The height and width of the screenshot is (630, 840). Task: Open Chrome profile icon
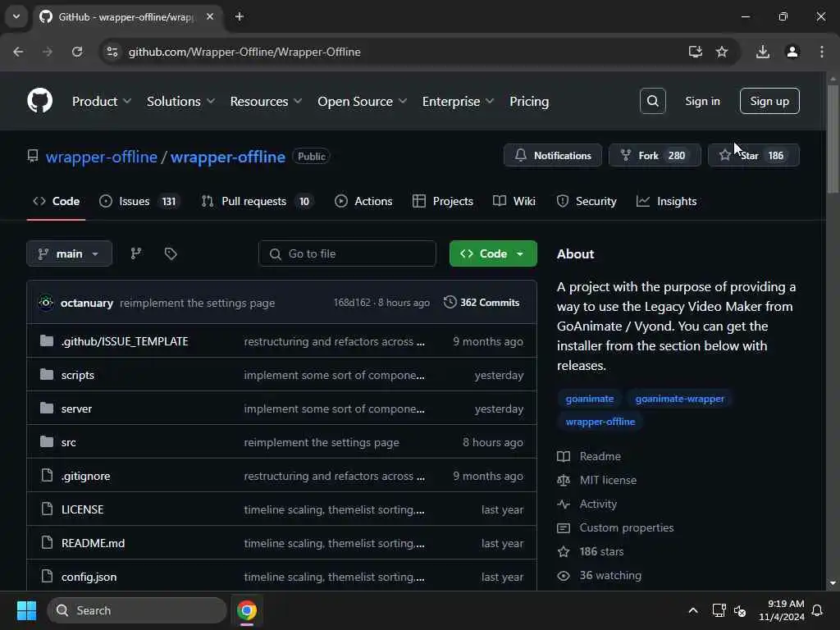(x=792, y=52)
